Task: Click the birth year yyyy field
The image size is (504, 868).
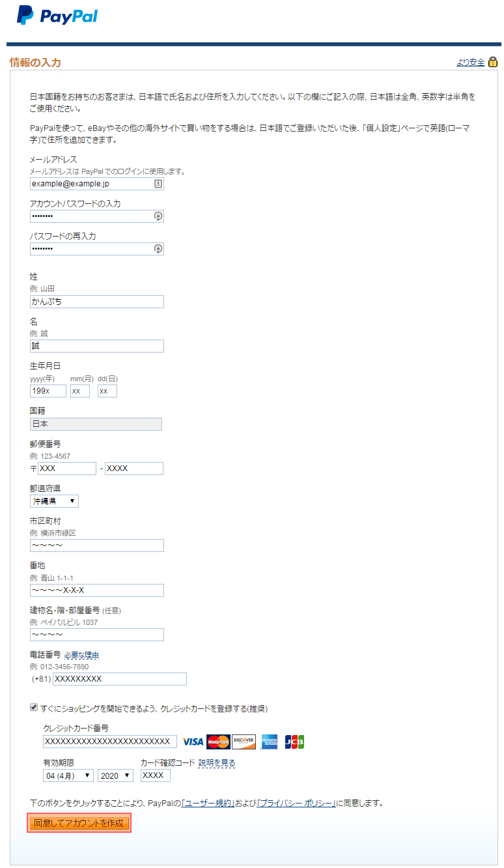Action: tap(48, 391)
